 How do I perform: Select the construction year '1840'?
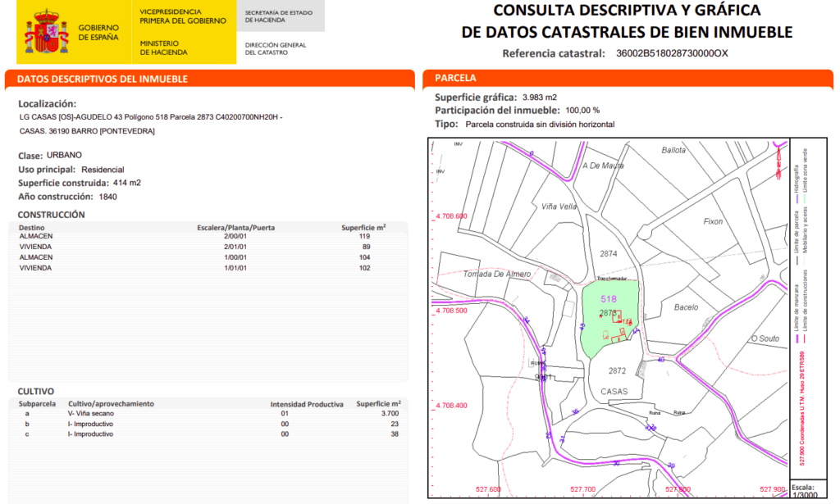107,197
